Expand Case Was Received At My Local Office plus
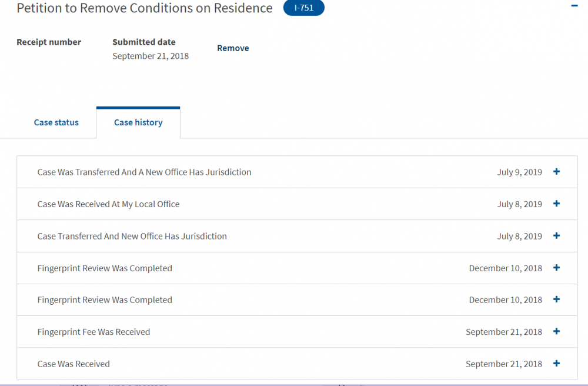 click(556, 204)
